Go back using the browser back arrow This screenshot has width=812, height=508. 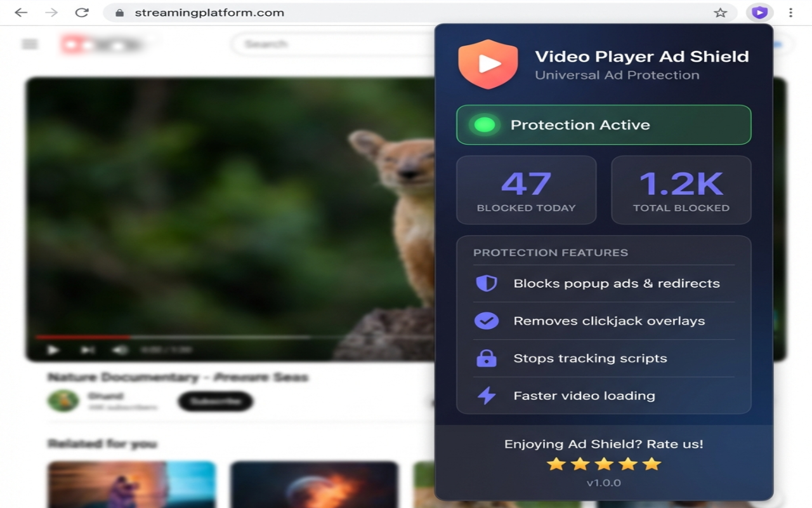coord(21,12)
